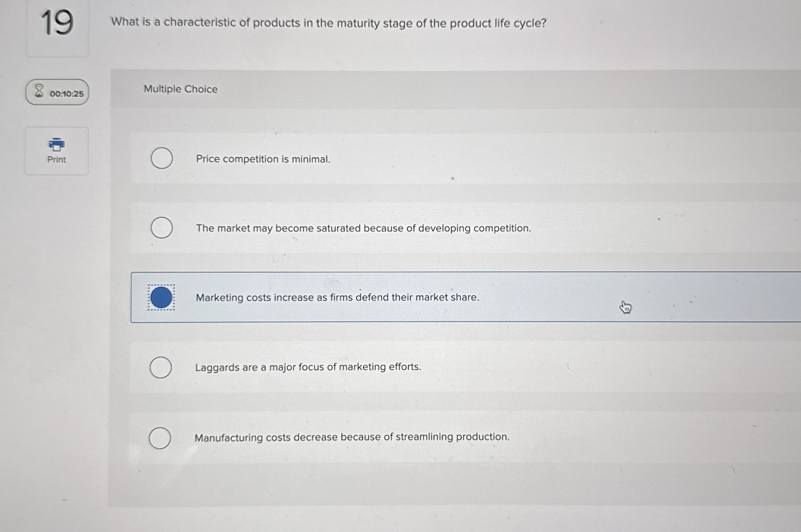The width and height of the screenshot is (801, 532).
Task: Click the 00:10:25 countdown time
Action: point(67,94)
